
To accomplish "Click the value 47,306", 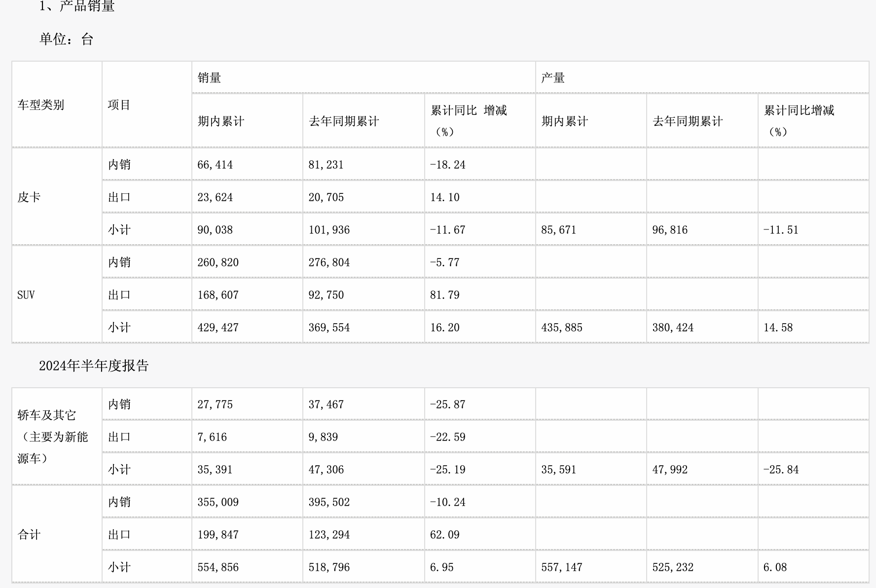I will click(x=326, y=470).
